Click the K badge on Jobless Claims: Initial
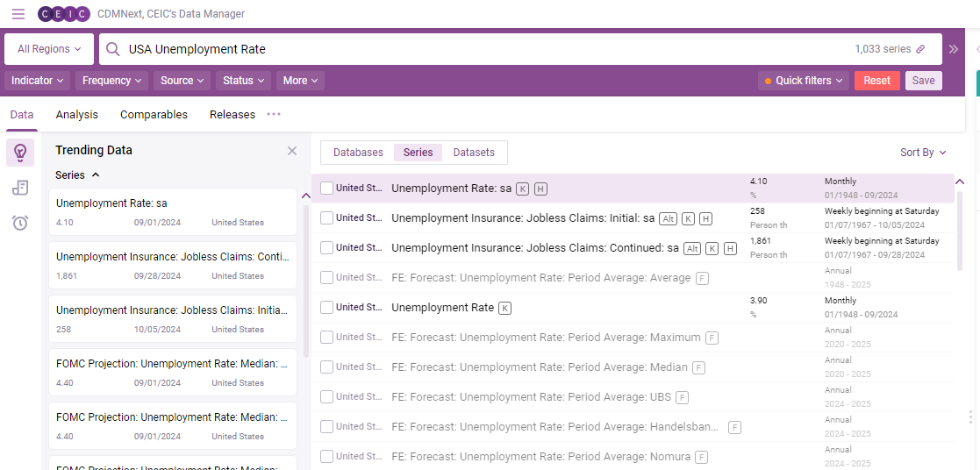The height and width of the screenshot is (470, 980). (688, 218)
